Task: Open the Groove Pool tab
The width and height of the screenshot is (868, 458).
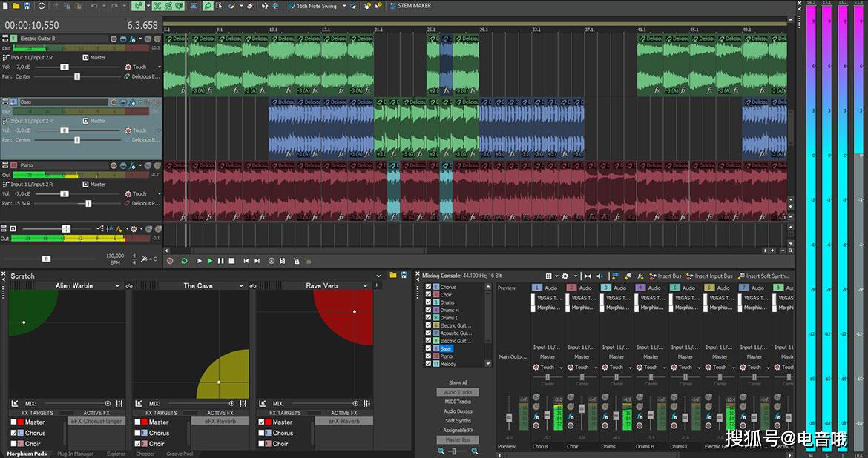Action: (179, 454)
